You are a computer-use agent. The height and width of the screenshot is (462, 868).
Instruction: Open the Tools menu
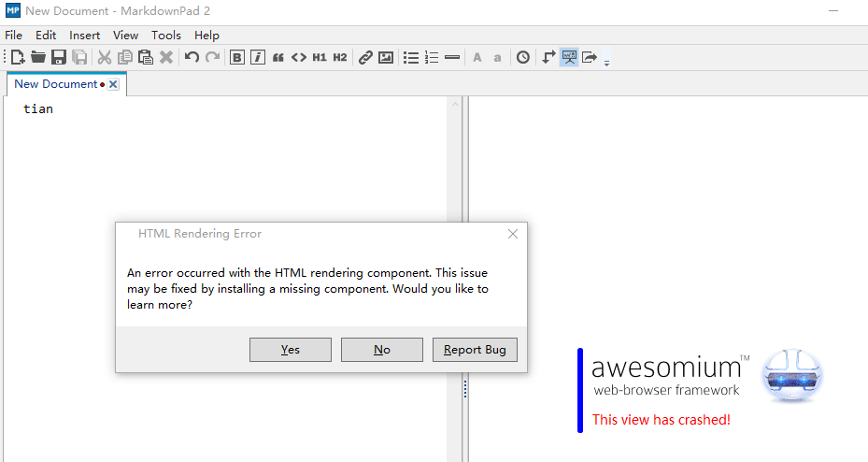[x=166, y=35]
